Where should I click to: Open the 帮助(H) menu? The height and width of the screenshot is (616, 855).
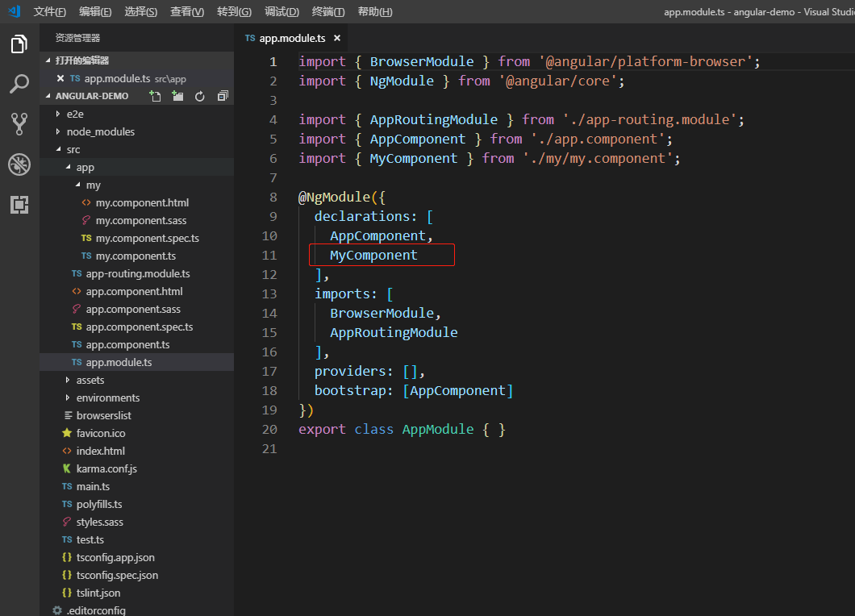coord(375,11)
